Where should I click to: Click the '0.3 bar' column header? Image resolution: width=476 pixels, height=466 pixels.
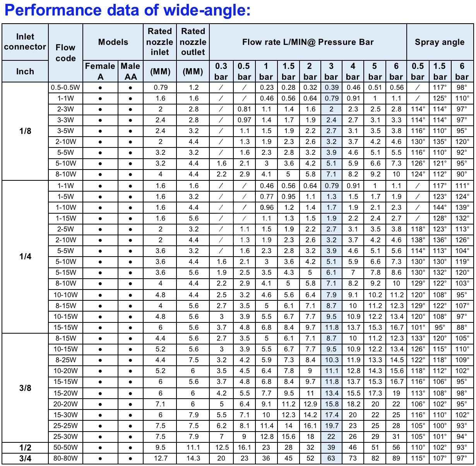click(x=221, y=71)
